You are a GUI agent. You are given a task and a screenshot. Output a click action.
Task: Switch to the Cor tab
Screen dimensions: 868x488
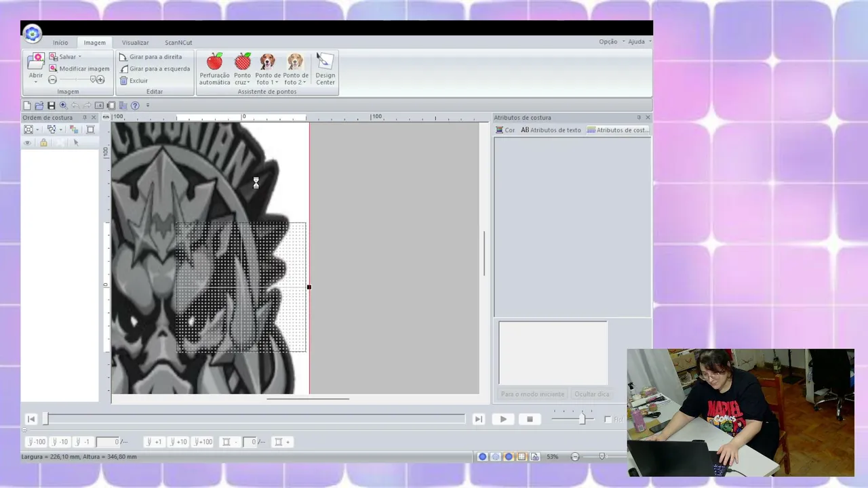tap(505, 130)
